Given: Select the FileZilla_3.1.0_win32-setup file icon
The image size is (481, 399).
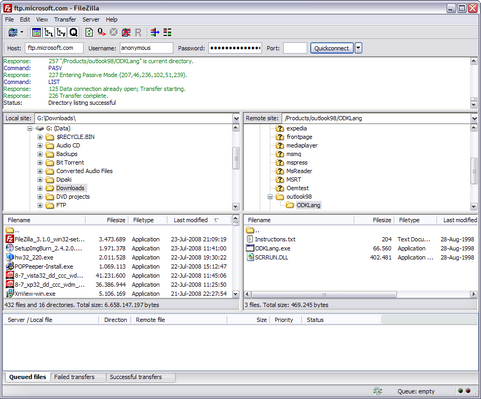Looking at the screenshot, I should (10, 239).
